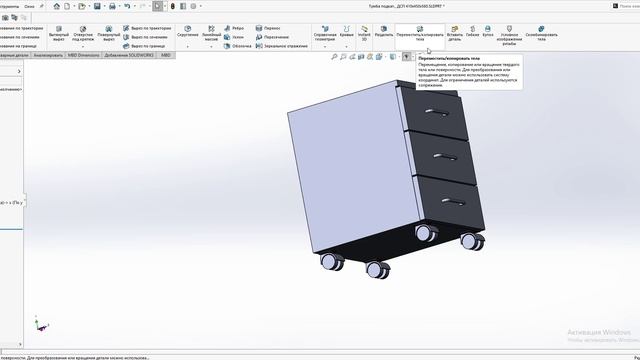Click Оболочка (Shell) feature
The height and width of the screenshot is (360, 640).
point(238,46)
